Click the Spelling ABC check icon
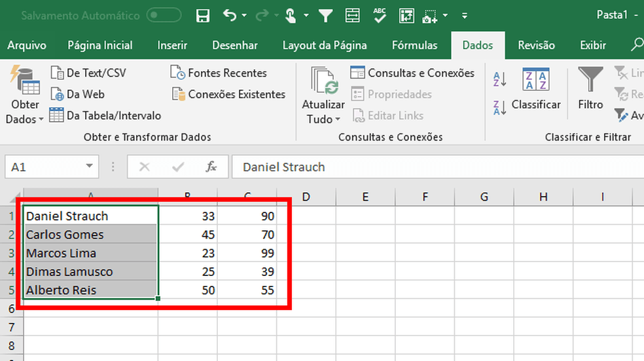This screenshot has height=361, width=644. click(380, 15)
